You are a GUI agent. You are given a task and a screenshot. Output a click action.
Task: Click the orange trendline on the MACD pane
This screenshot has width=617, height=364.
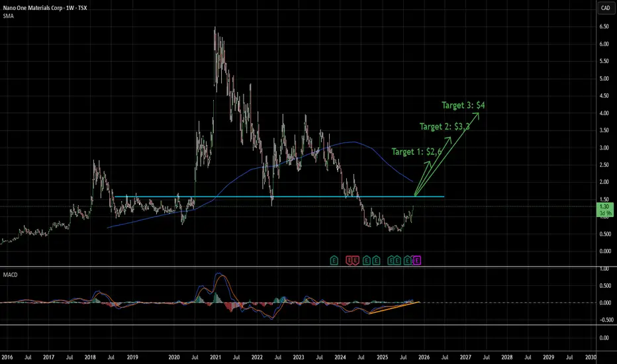pos(394,308)
